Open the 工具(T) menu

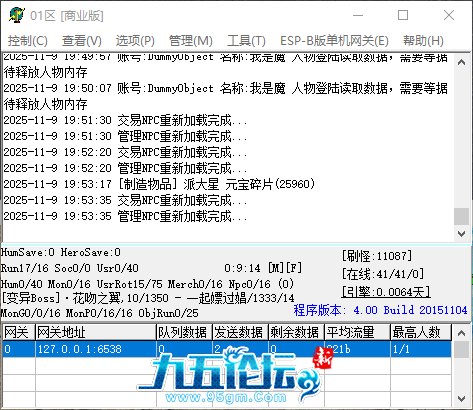coord(246,41)
